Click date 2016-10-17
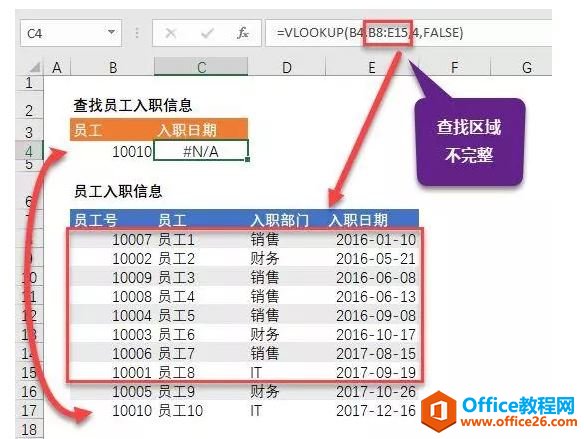584x439 pixels. pyautogui.click(x=376, y=334)
